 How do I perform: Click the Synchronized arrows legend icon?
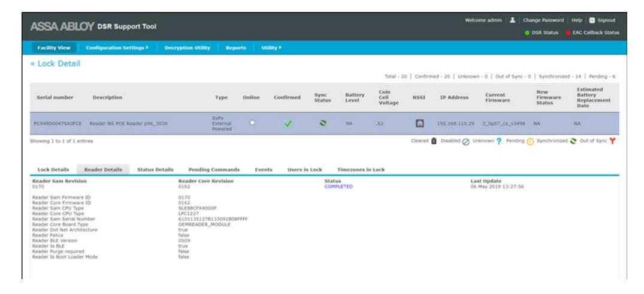click(573, 141)
